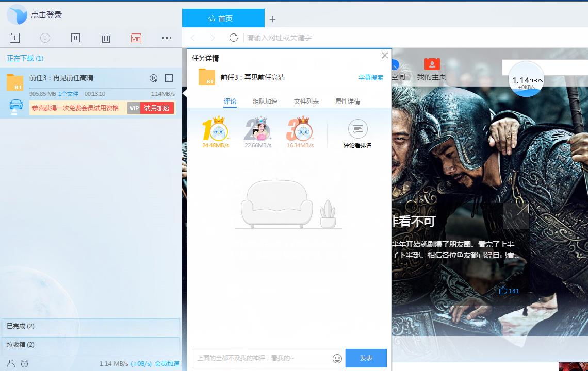Open the VIP acceleration icon
The height and width of the screenshot is (371, 588).
tap(136, 37)
